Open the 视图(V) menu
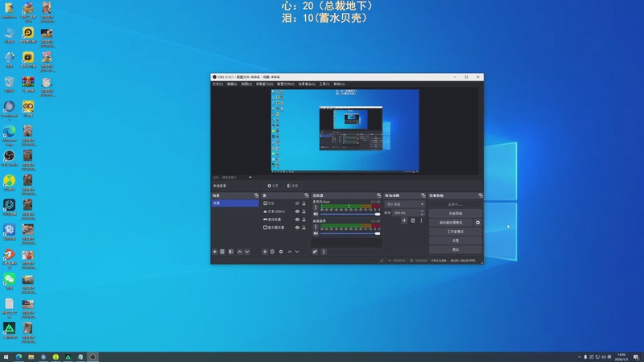The image size is (644, 362). tap(246, 84)
